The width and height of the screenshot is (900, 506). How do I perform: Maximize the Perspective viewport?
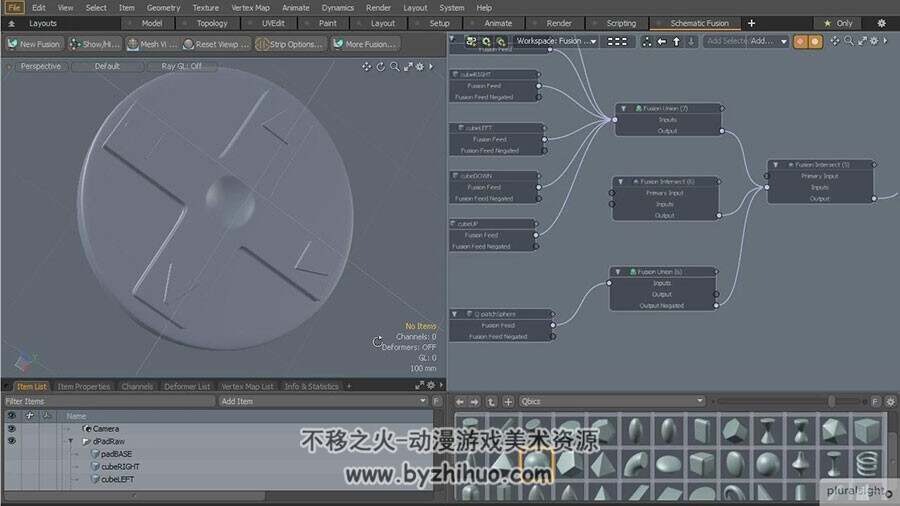[408, 67]
